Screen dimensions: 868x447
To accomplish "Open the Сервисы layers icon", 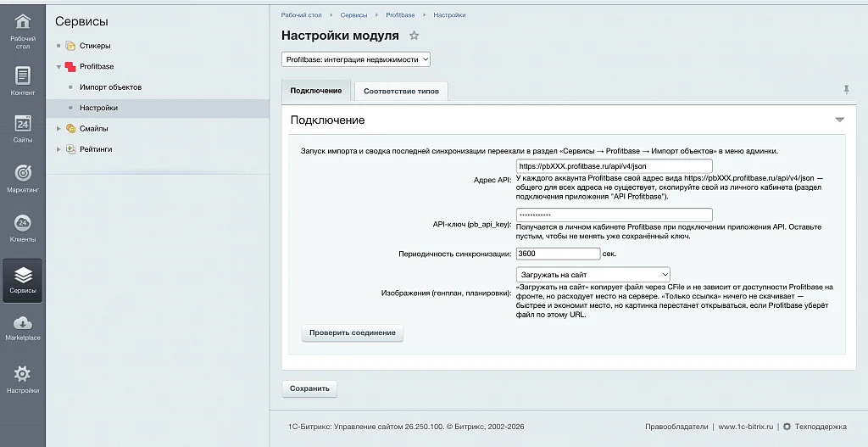I will tap(23, 275).
